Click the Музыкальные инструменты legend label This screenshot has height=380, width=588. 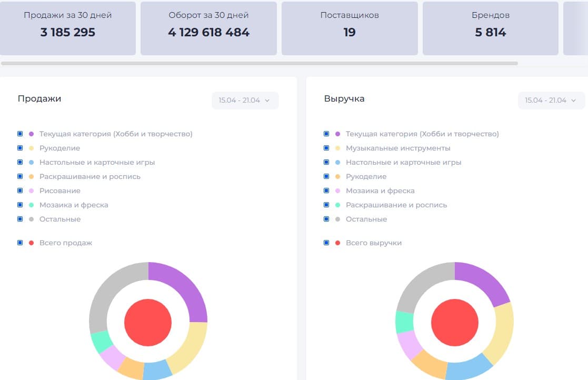click(x=398, y=148)
